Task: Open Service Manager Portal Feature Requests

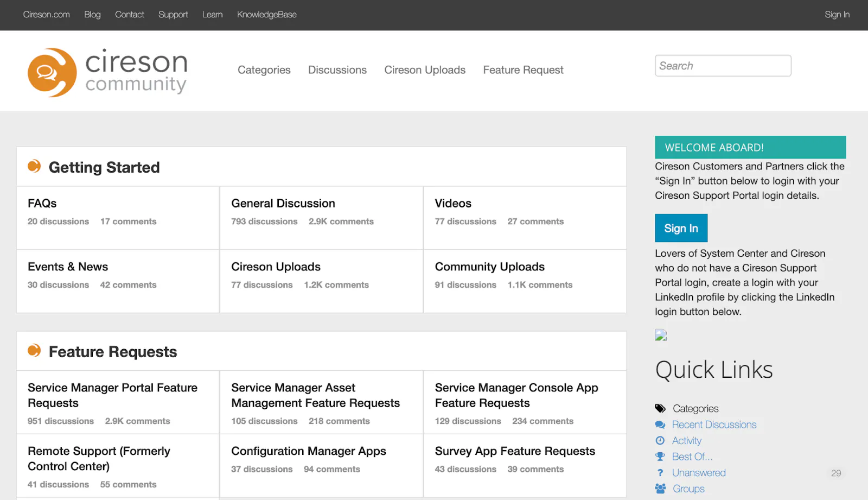Action: pyautogui.click(x=112, y=395)
